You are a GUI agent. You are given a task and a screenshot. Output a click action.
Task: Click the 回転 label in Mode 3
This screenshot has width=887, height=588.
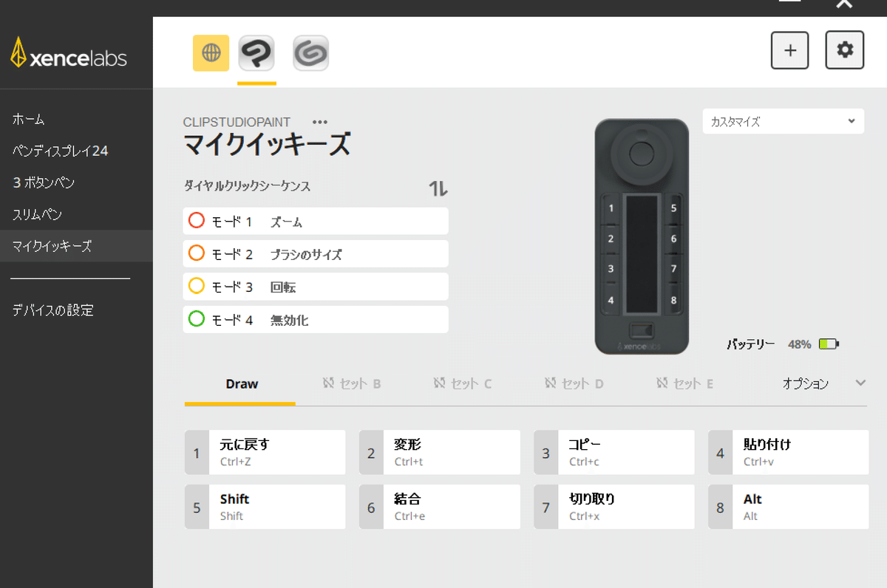283,287
